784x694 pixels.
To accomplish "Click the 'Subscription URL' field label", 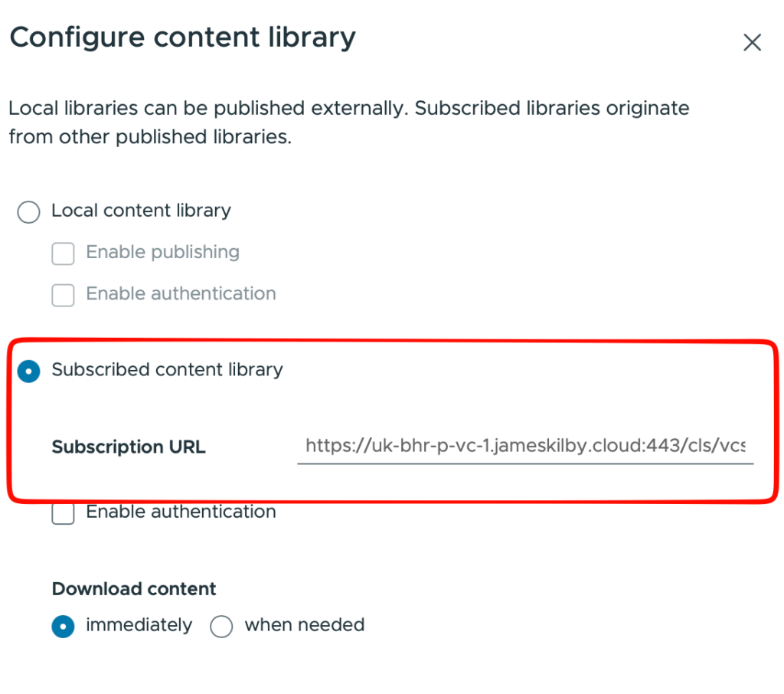I will (x=129, y=447).
